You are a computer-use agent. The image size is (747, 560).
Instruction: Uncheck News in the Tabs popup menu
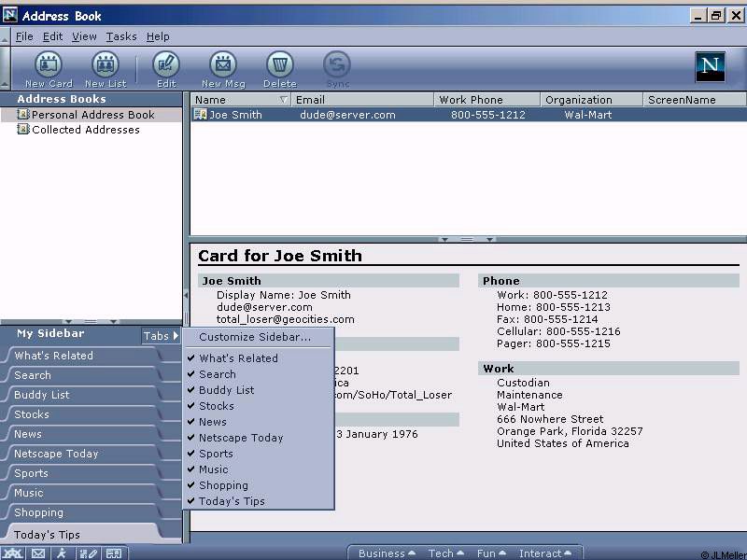(x=191, y=422)
